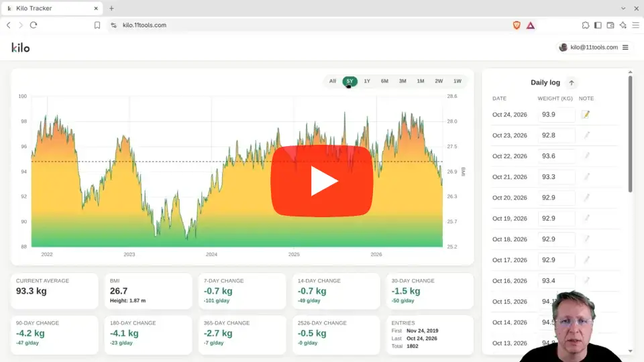Click the site info icon in the address bar
The width and height of the screenshot is (644, 362).
pyautogui.click(x=114, y=25)
